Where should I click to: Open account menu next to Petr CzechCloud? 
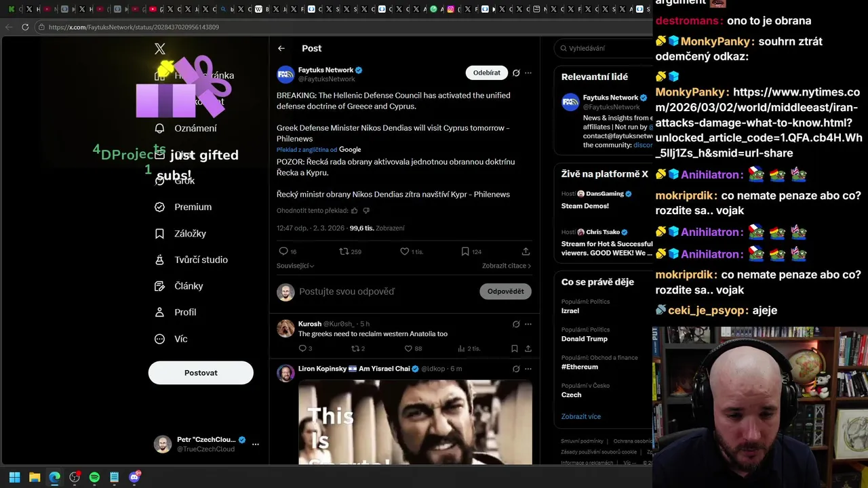256,445
